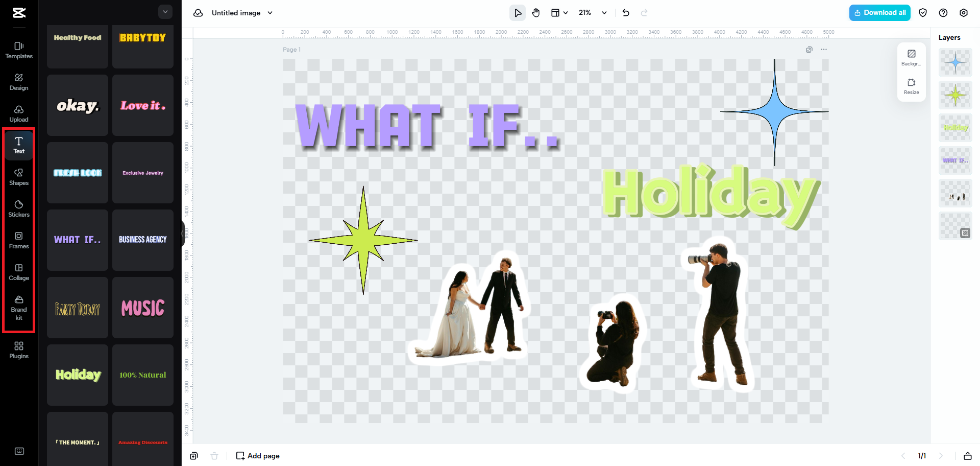The image size is (980, 466).
Task: Click Add page at the bottom
Action: 258,455
